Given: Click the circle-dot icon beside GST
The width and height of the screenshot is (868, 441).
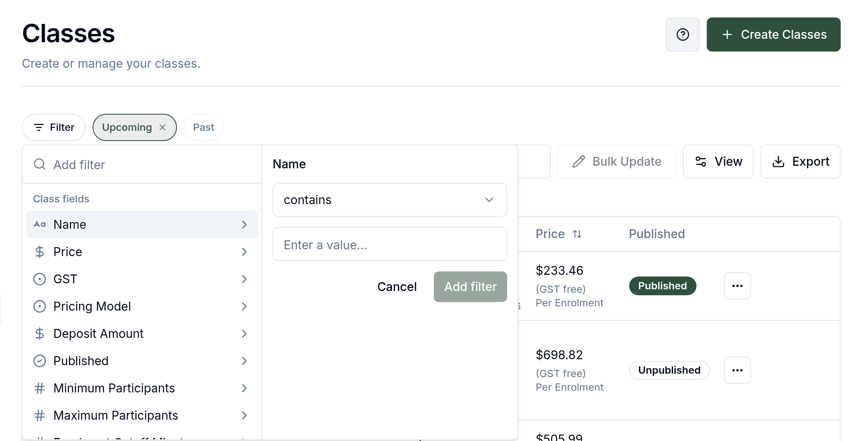Looking at the screenshot, I should pyautogui.click(x=40, y=279).
